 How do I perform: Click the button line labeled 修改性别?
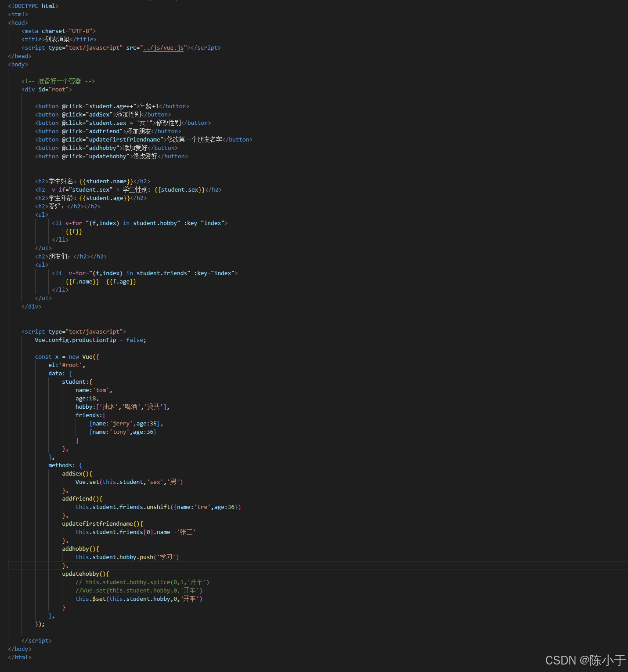[x=123, y=123]
